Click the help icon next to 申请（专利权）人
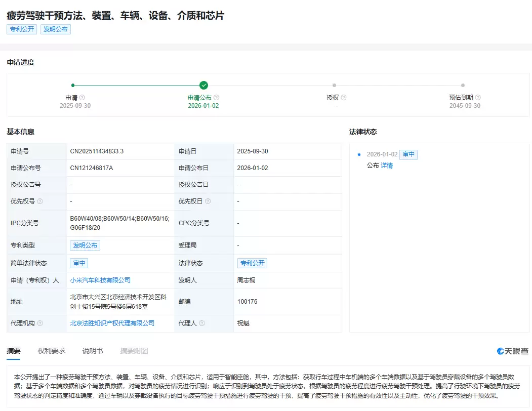This screenshot has height=411, width=532. (x=61, y=280)
